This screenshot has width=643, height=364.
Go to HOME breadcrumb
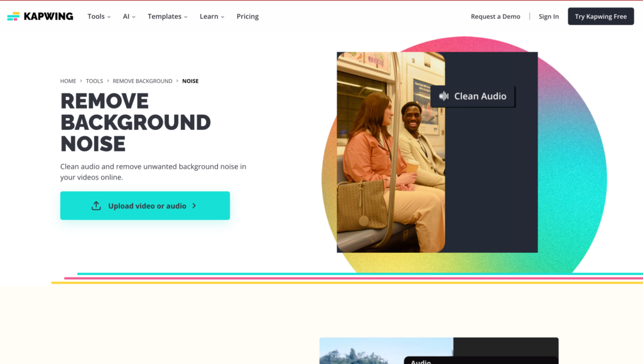pyautogui.click(x=68, y=81)
